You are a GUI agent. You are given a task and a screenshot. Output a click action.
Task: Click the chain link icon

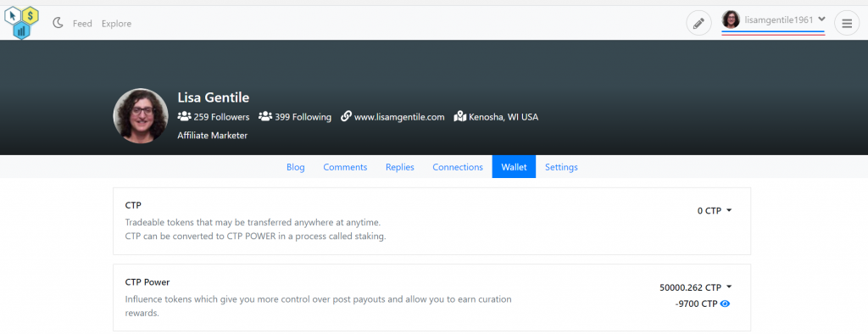point(346,117)
